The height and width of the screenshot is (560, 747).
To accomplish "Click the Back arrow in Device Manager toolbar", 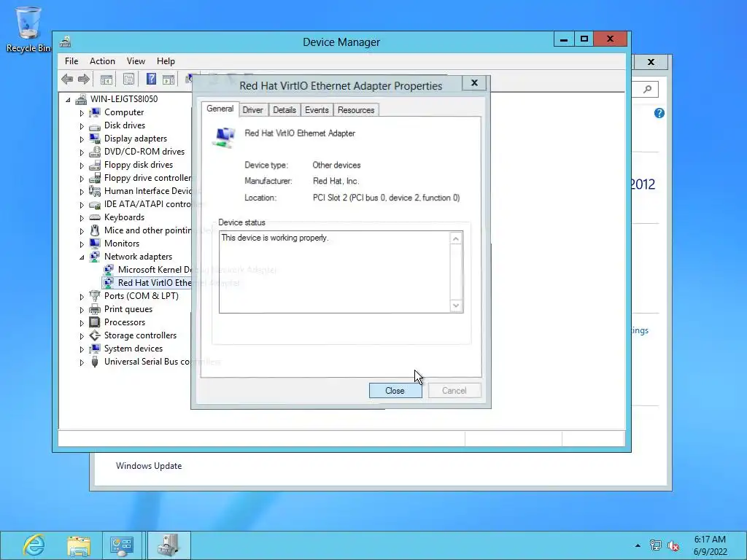I will point(67,79).
